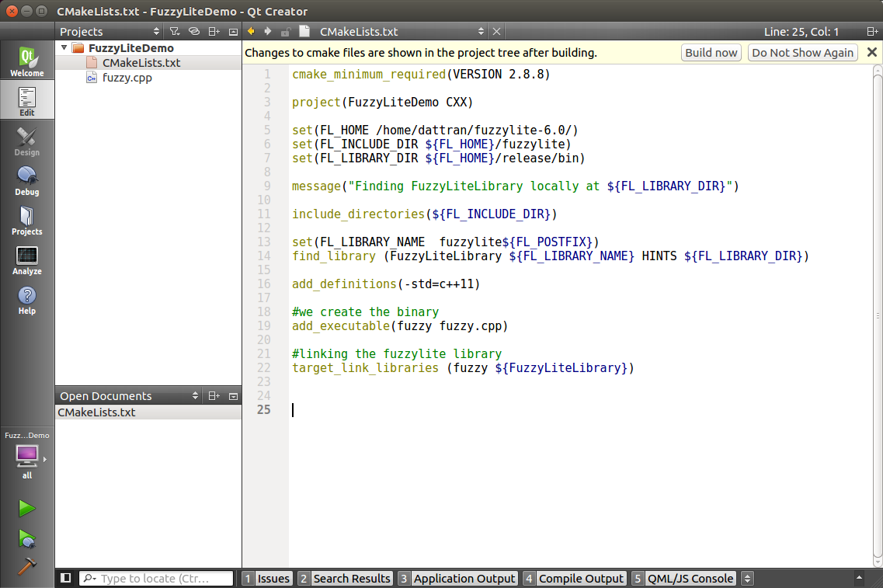
Task: Select fuzzy.cpp in the project tree
Action: [127, 78]
